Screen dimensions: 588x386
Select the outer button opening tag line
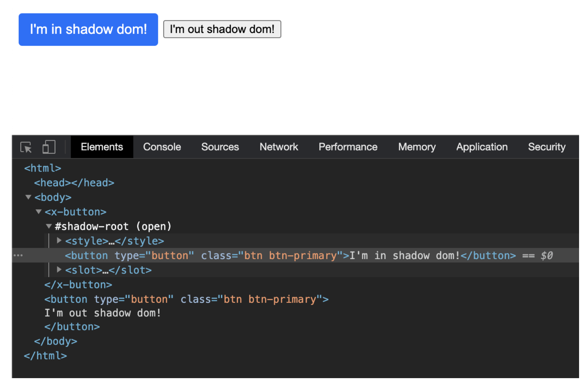click(186, 299)
